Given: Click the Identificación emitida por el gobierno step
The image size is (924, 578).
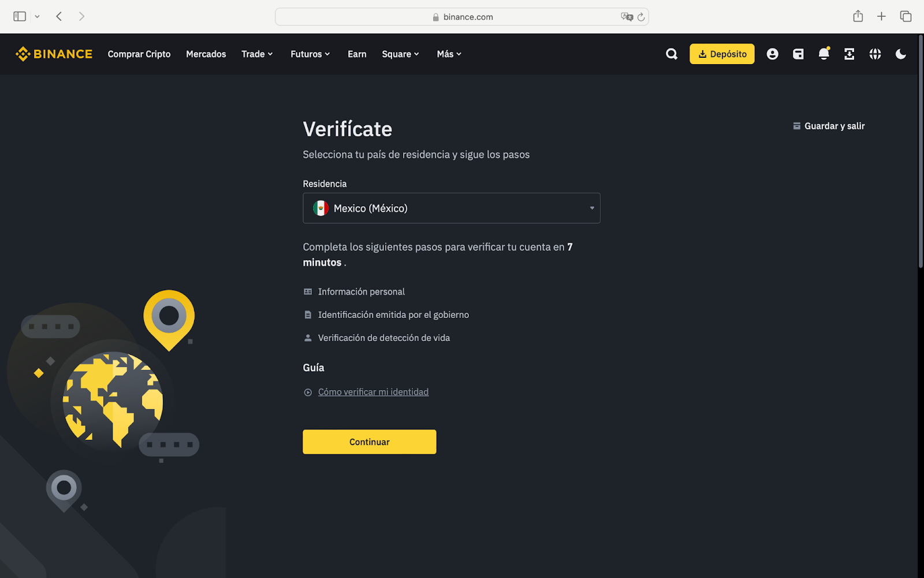Looking at the screenshot, I should click(x=393, y=314).
